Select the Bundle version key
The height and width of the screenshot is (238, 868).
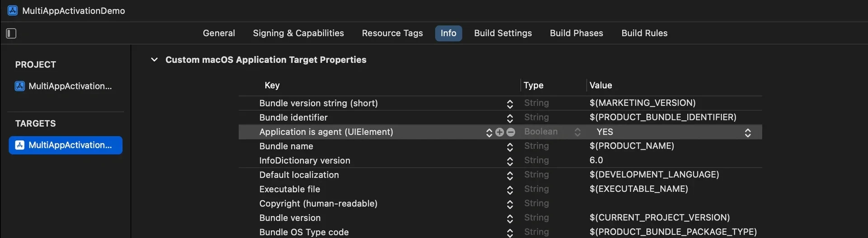pos(290,218)
